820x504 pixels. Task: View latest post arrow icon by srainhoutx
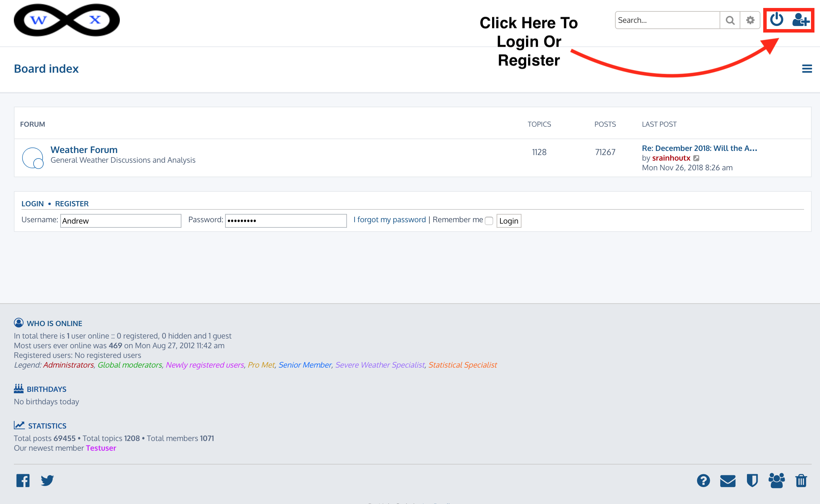click(696, 158)
